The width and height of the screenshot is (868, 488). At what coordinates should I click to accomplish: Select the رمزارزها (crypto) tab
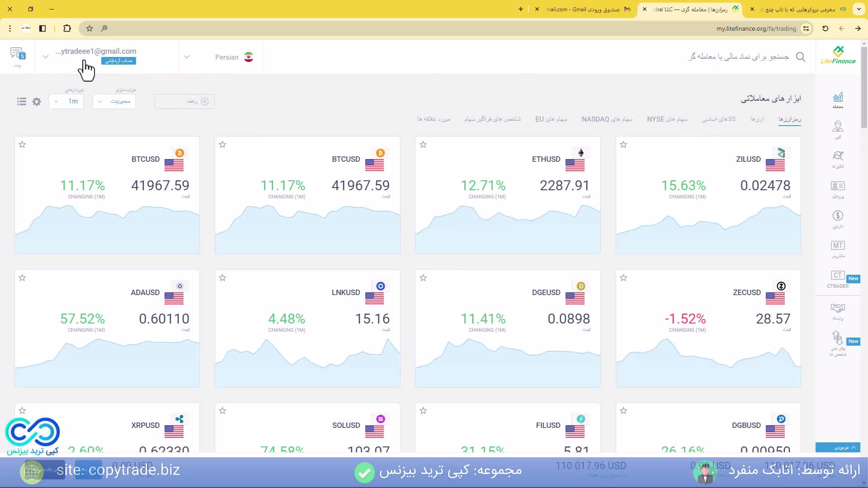[790, 119]
